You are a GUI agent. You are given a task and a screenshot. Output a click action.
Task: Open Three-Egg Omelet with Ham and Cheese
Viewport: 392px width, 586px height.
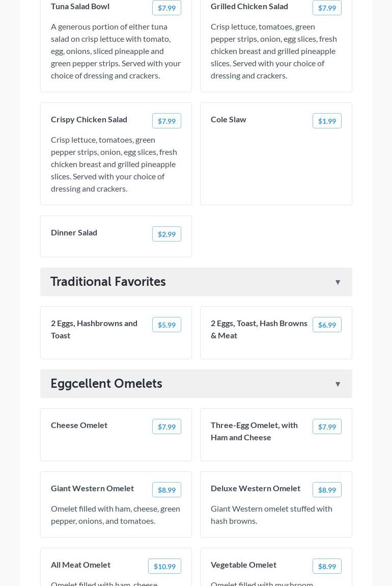[254, 431]
